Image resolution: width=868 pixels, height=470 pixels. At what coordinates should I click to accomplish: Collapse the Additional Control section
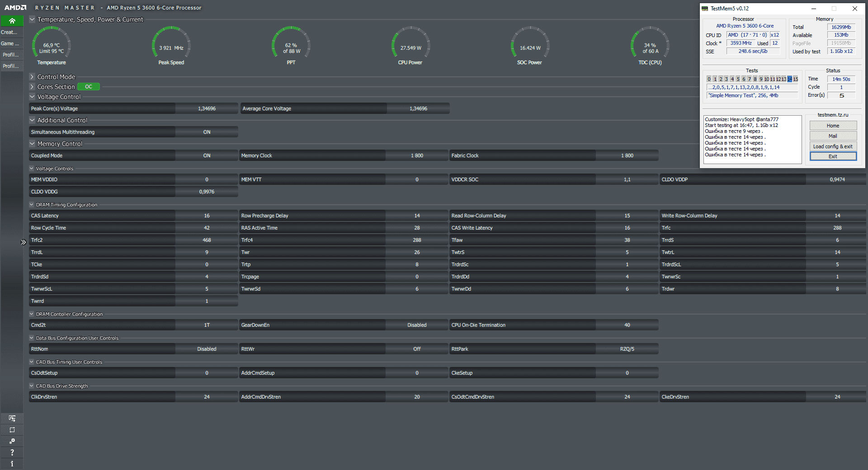point(32,120)
